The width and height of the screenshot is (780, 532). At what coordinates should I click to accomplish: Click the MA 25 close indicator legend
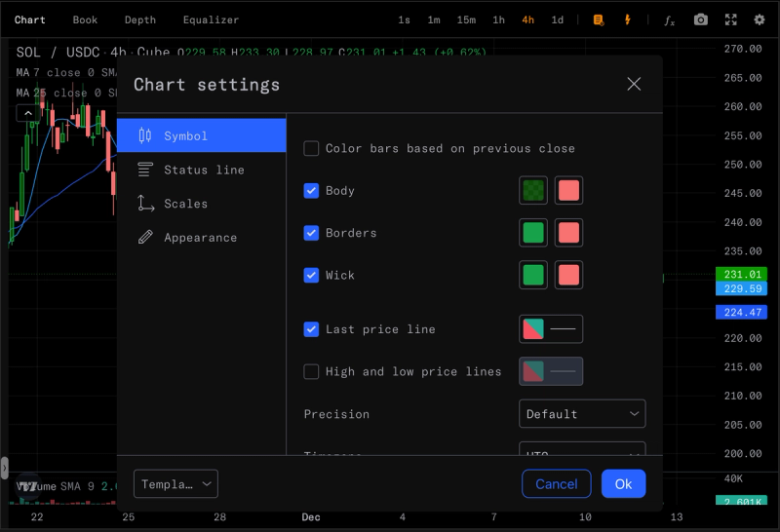[x=66, y=93]
